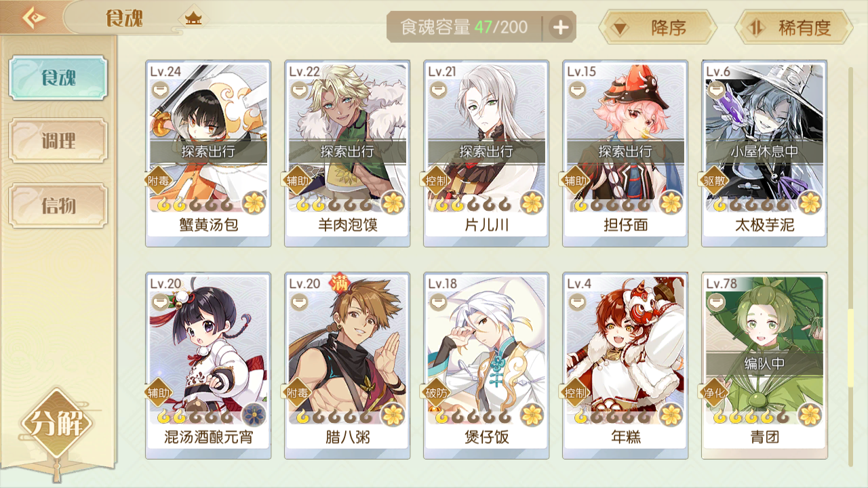Screen dimensions: 868x488
Task: Click the blue flower icon on 混汤酒酿元宵
Action: (254, 413)
